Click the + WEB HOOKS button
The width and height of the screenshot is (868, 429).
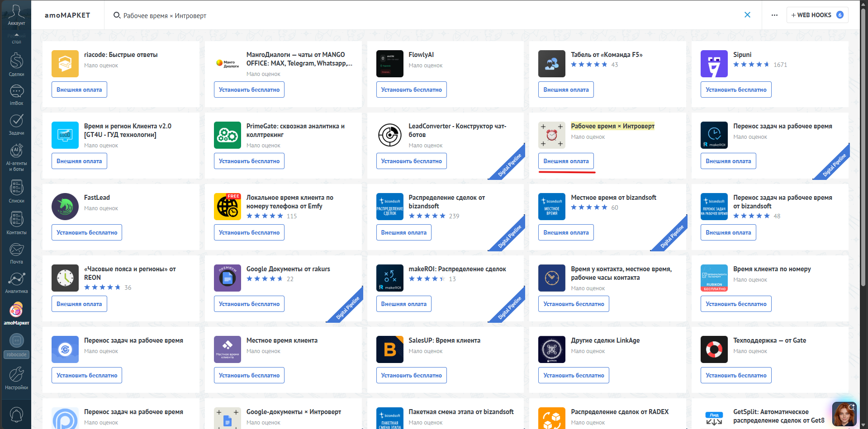coord(817,15)
